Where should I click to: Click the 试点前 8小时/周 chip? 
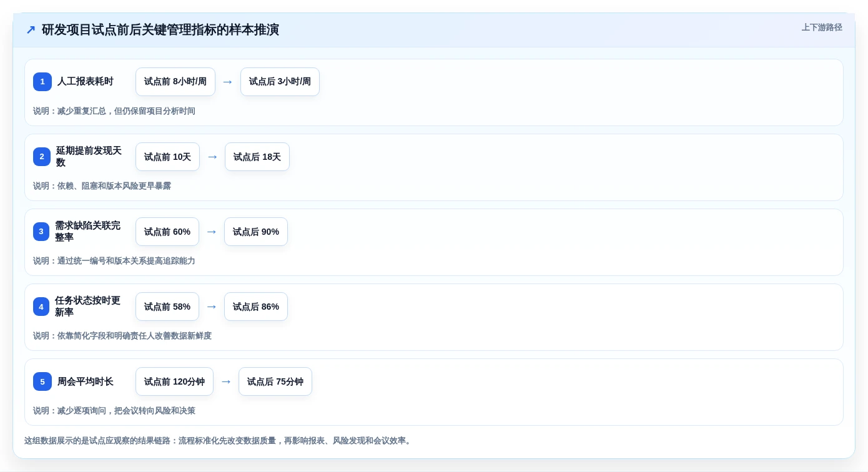[x=175, y=82]
